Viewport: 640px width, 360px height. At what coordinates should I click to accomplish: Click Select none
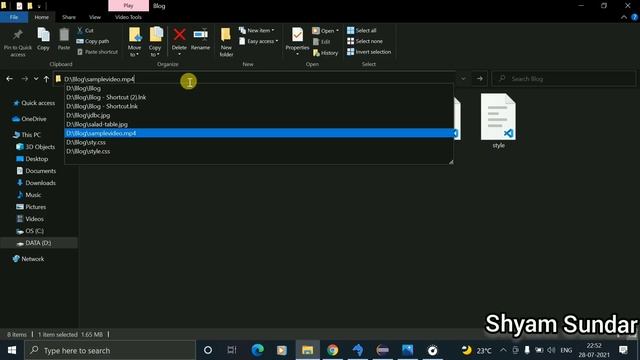click(x=365, y=41)
